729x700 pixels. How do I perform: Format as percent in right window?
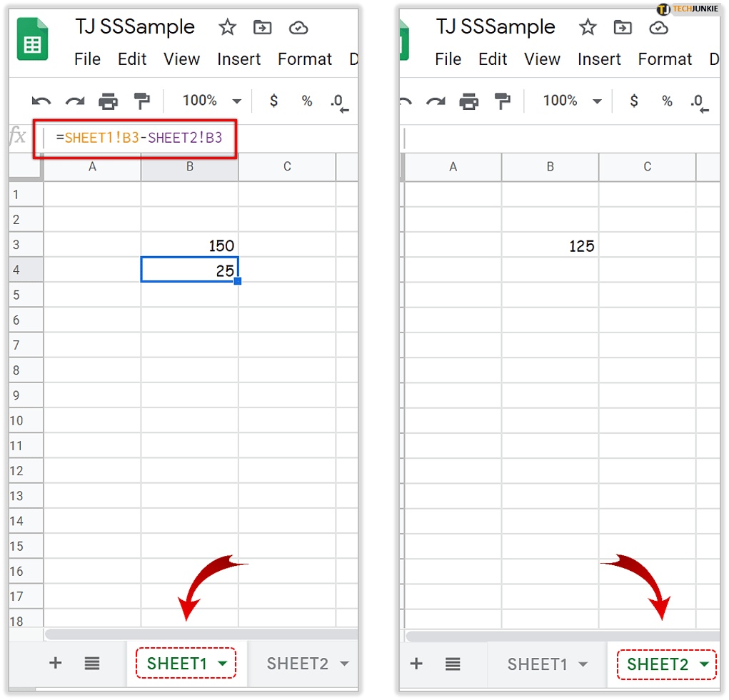click(x=667, y=101)
